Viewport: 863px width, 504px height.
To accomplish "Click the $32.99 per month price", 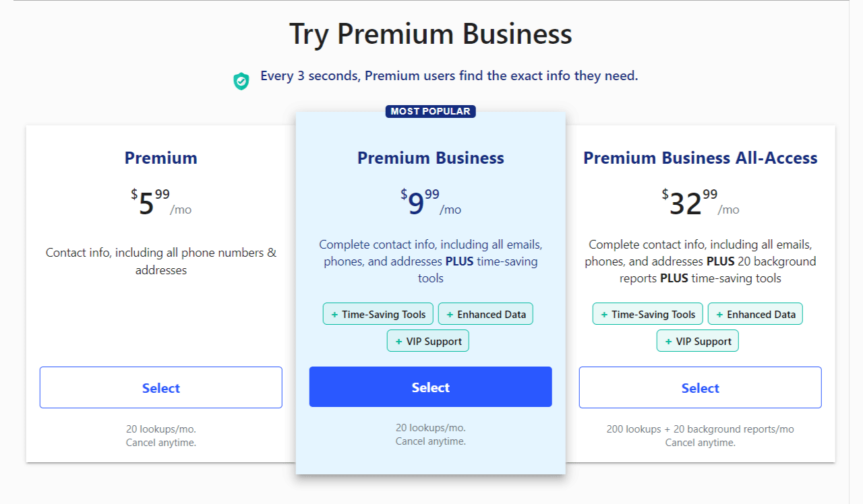I will tap(700, 202).
